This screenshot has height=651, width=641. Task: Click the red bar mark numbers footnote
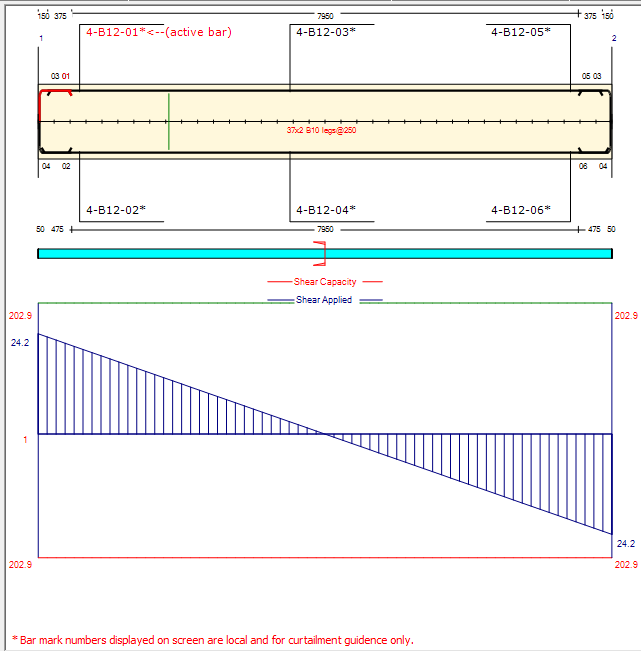(x=213, y=640)
